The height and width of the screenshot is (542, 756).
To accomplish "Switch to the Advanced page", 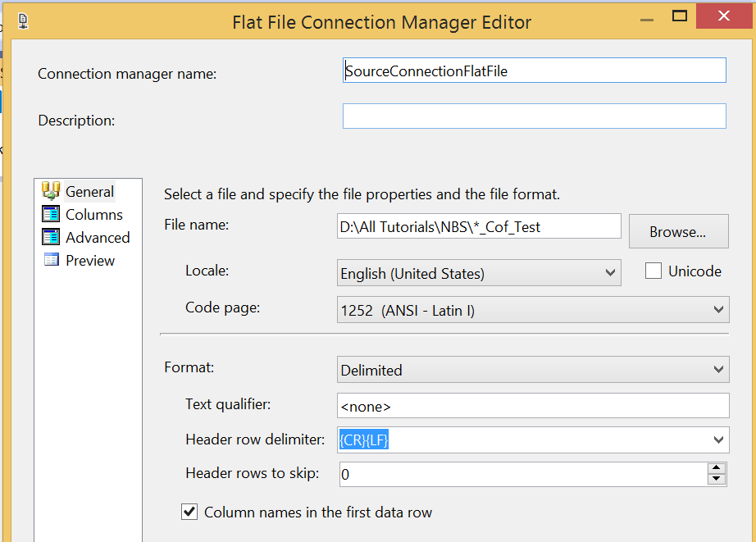I will (x=98, y=237).
